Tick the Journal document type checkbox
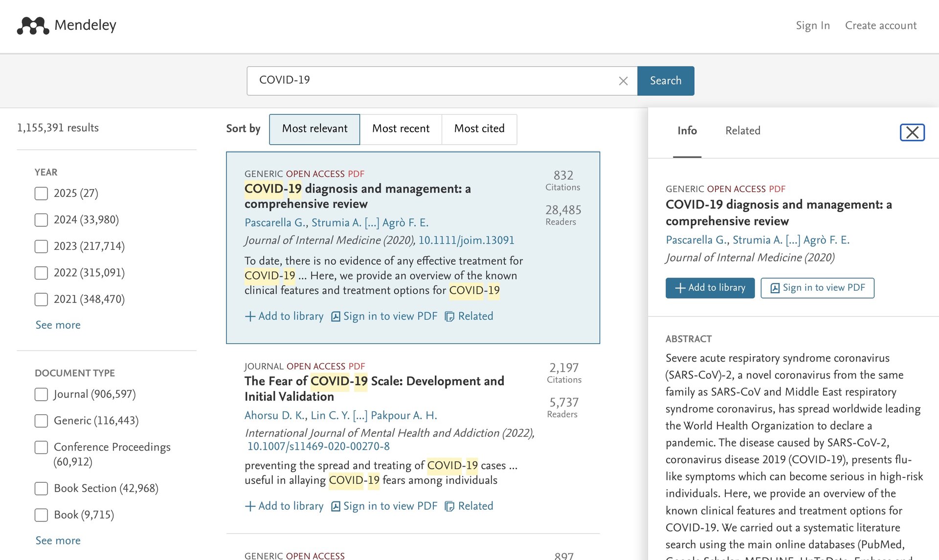The width and height of the screenshot is (939, 560). 41,394
